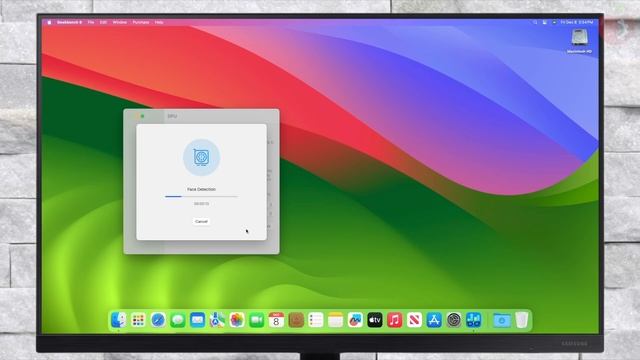Viewport: 640px width, 360px height.
Task: Cancel the Face Detection benchmark
Action: [201, 221]
